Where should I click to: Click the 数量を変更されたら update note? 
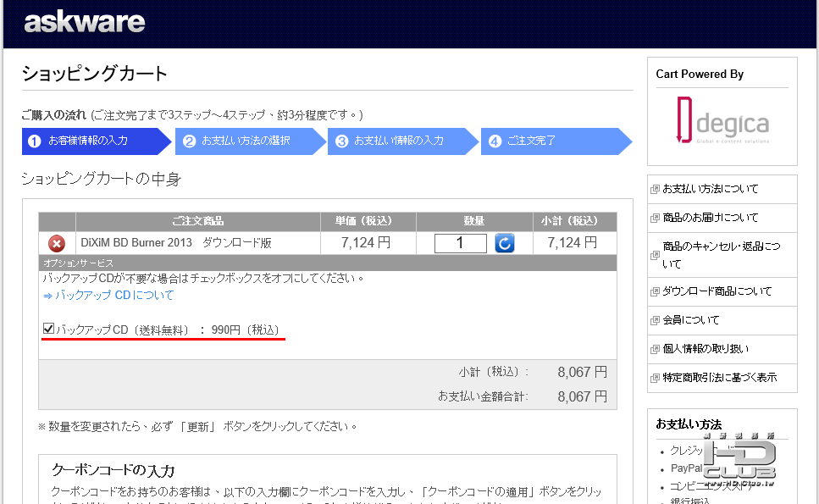tap(197, 427)
